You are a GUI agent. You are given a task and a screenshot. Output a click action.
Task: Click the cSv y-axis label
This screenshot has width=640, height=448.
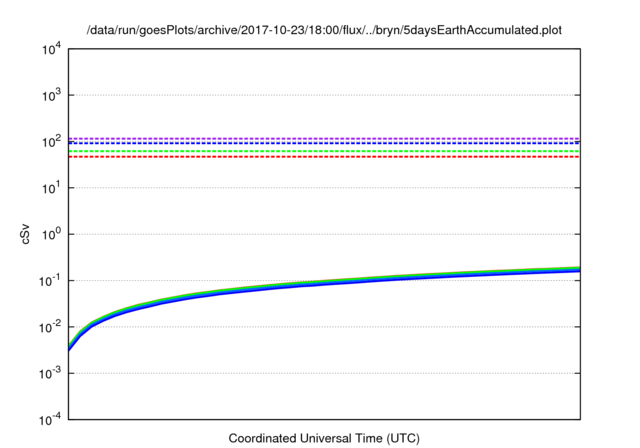[x=26, y=234]
